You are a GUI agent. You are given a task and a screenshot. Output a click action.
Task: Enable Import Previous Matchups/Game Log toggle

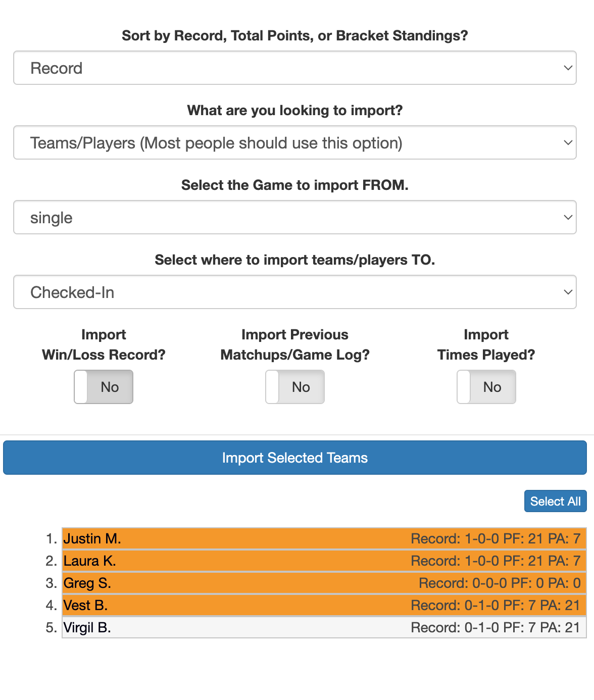(295, 387)
